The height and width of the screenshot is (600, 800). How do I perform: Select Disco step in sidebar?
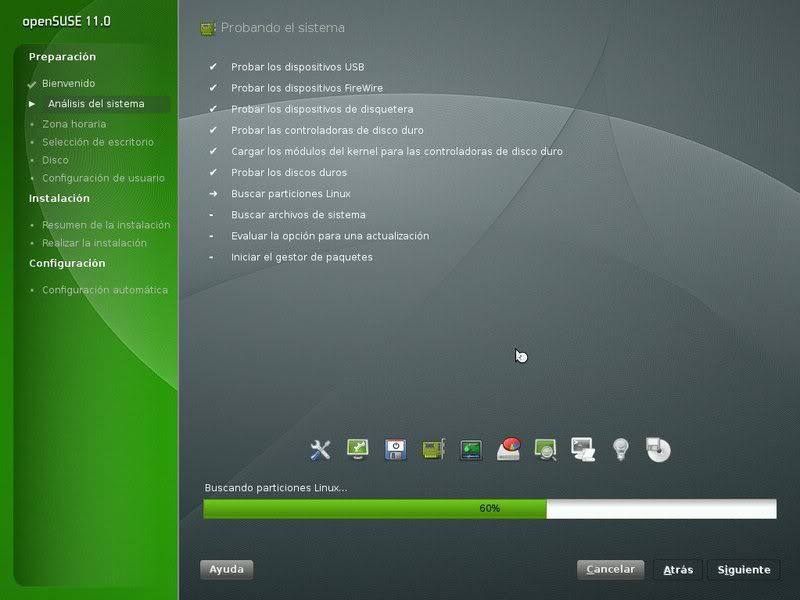click(x=55, y=160)
